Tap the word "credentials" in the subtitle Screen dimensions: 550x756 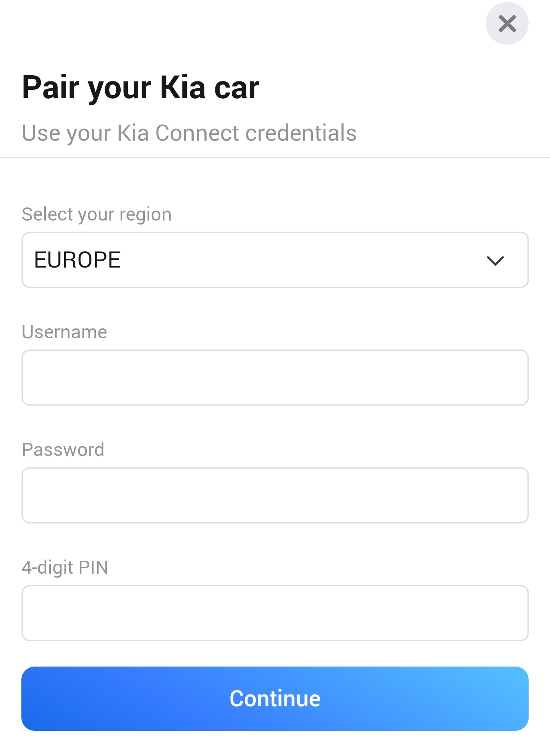pyautogui.click(x=301, y=133)
